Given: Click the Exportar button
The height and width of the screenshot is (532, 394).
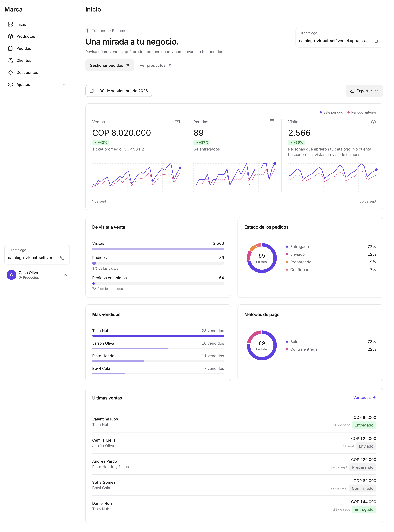Looking at the screenshot, I should (364, 91).
